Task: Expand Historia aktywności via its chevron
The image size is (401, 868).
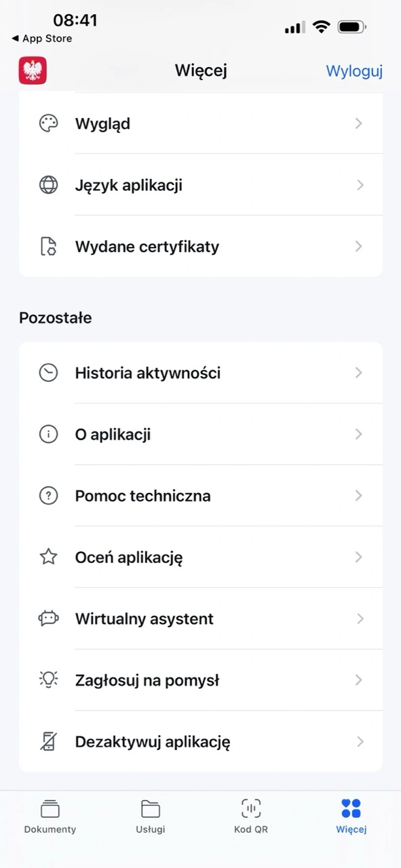Action: point(359,372)
